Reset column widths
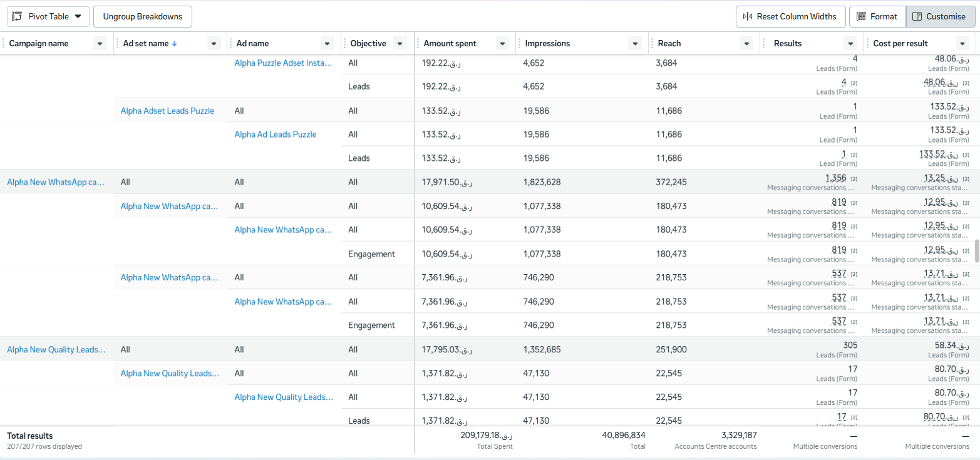This screenshot has width=980, height=460. [x=790, y=17]
